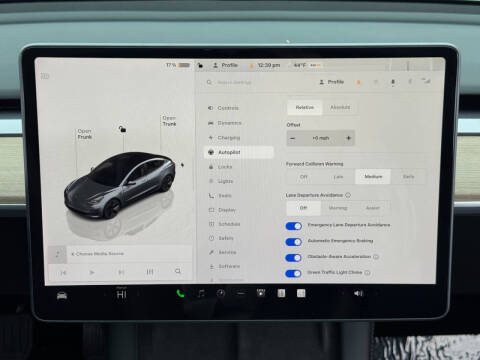Image resolution: width=480 pixels, height=360 pixels.
Task: Open the media equalizer icon
Action: coord(150,272)
